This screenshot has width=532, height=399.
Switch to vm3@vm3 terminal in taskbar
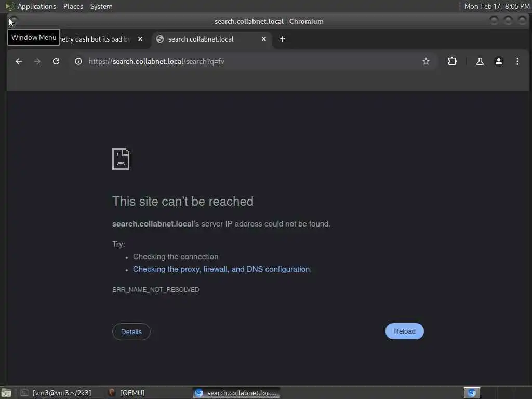point(56,393)
